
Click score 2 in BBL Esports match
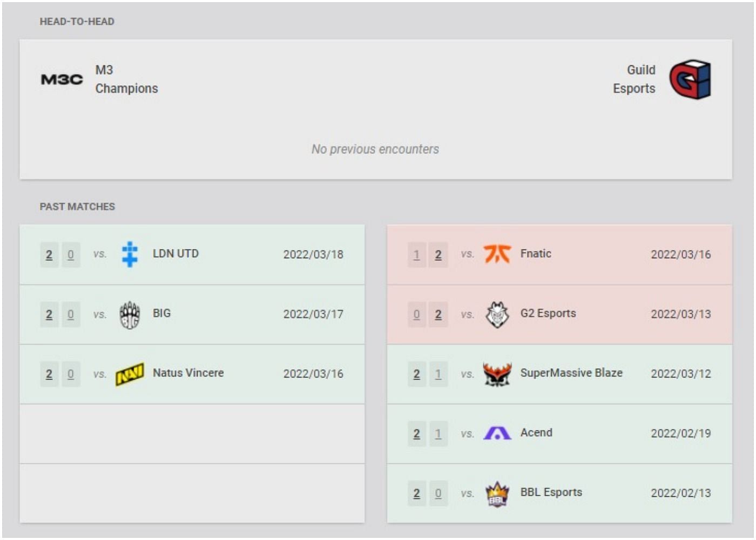click(416, 494)
